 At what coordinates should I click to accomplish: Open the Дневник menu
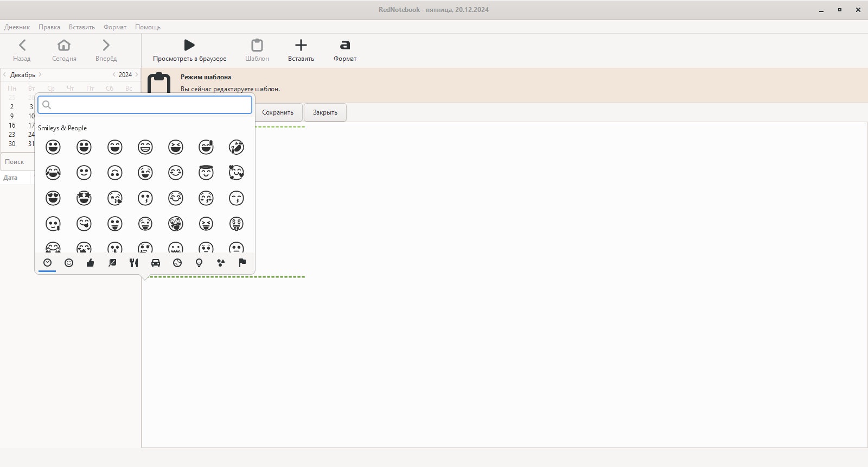[x=17, y=27]
